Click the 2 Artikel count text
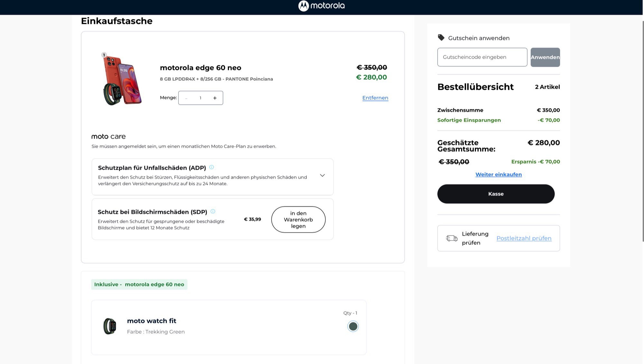 547,87
